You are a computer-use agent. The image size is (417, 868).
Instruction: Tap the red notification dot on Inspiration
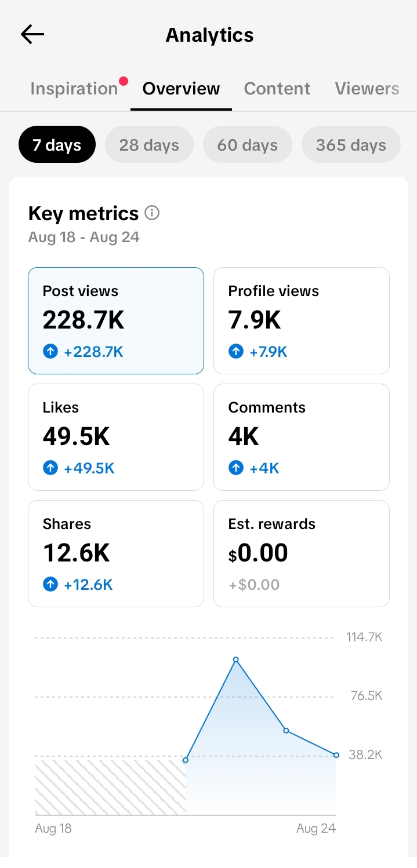[x=123, y=81]
